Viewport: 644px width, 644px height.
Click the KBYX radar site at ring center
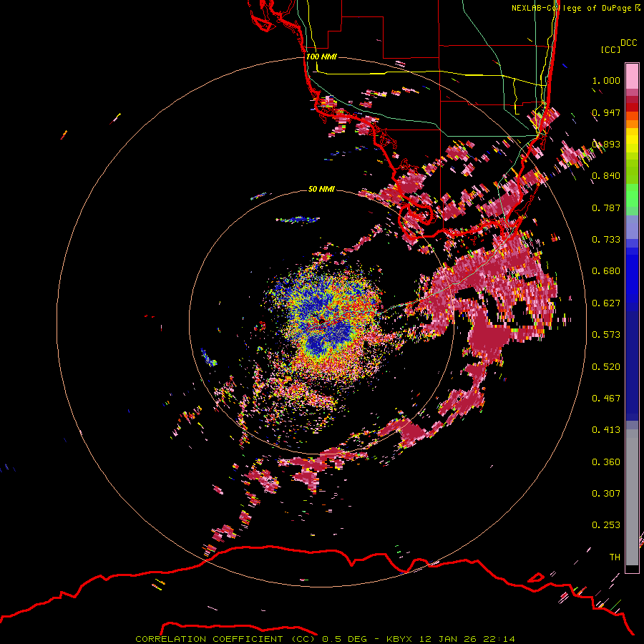point(321,320)
